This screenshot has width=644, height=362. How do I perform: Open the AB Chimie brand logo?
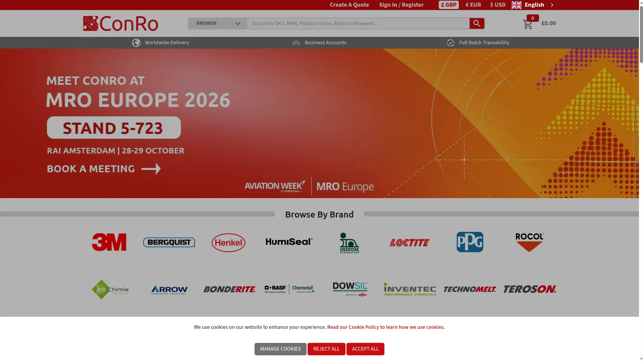tap(110, 290)
